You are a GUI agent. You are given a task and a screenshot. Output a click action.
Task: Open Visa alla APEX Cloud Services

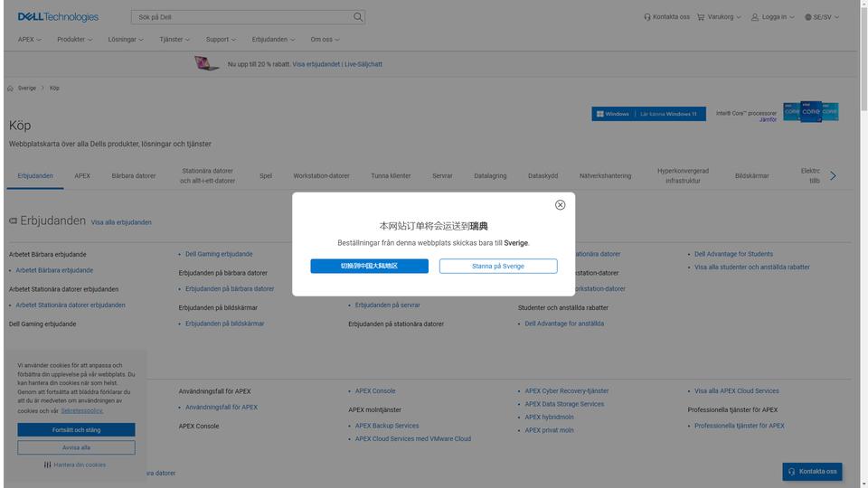tap(736, 390)
